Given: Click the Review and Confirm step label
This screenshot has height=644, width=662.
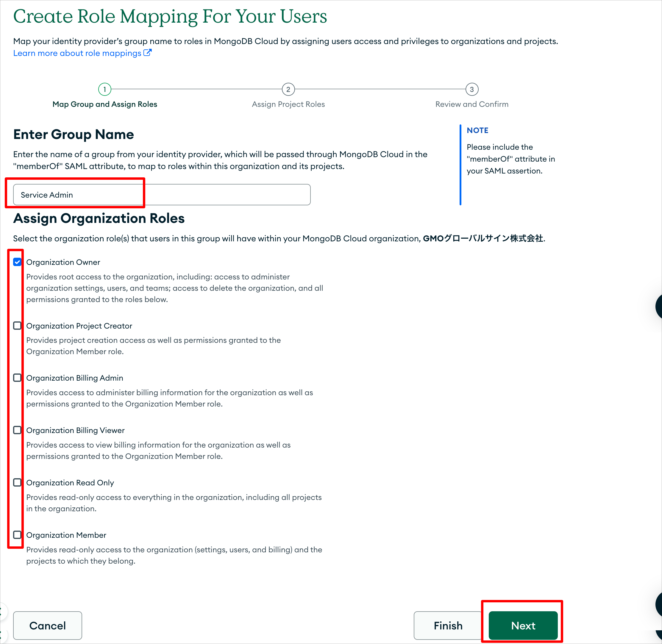Looking at the screenshot, I should pos(472,104).
